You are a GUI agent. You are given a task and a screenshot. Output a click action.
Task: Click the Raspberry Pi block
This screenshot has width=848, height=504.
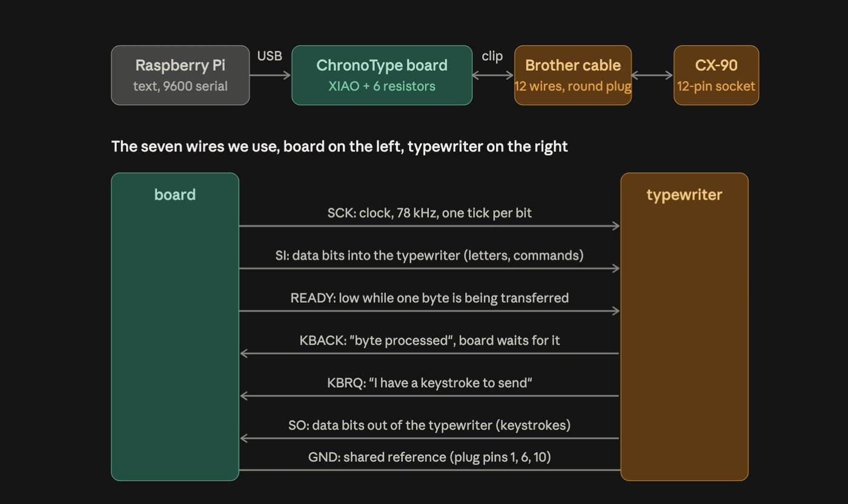tap(180, 75)
